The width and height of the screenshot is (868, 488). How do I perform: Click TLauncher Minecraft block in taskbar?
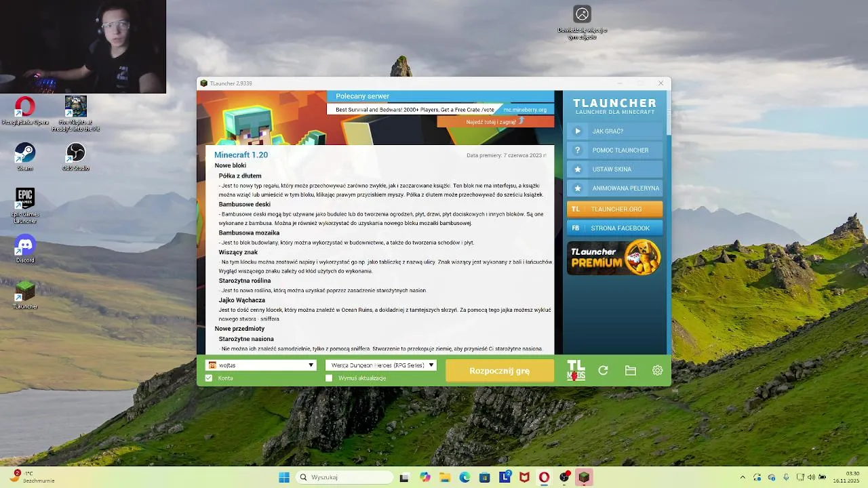click(584, 477)
